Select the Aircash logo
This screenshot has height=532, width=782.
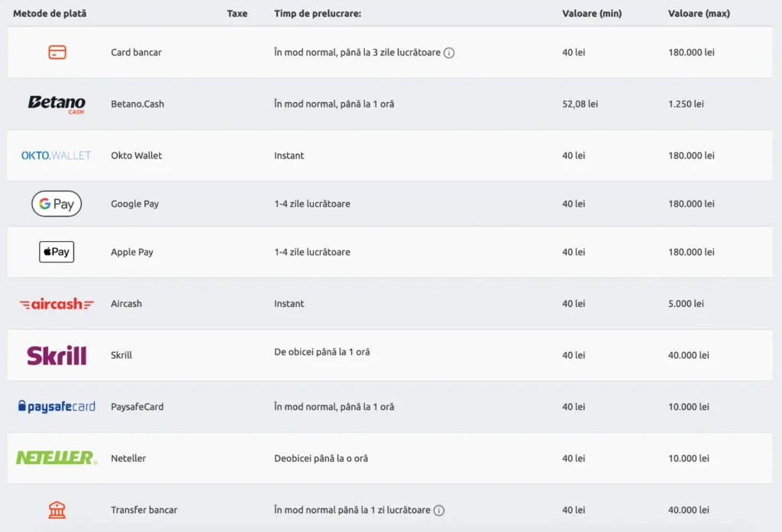coord(57,304)
